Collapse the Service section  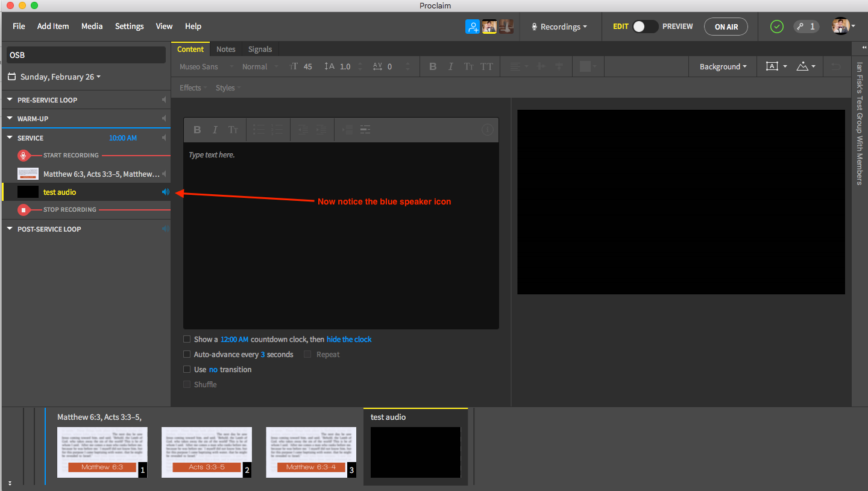pyautogui.click(x=10, y=138)
